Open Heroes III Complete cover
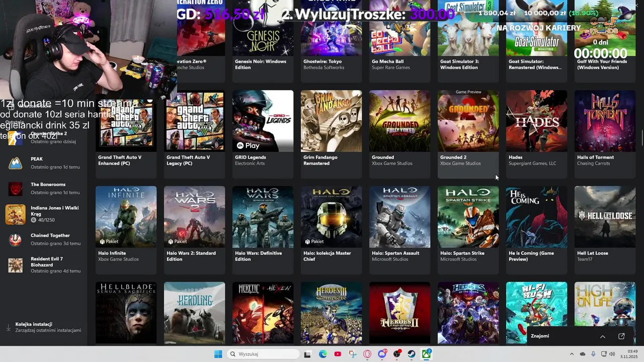The width and height of the screenshot is (644, 362). point(331,313)
